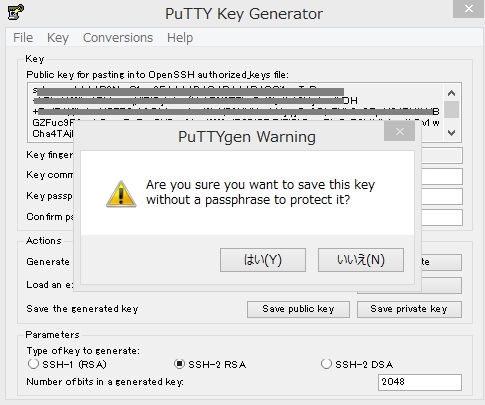Image resolution: width=485 pixels, height=405 pixels.
Task: Decline with the いいえ(N) button
Action: (x=361, y=260)
